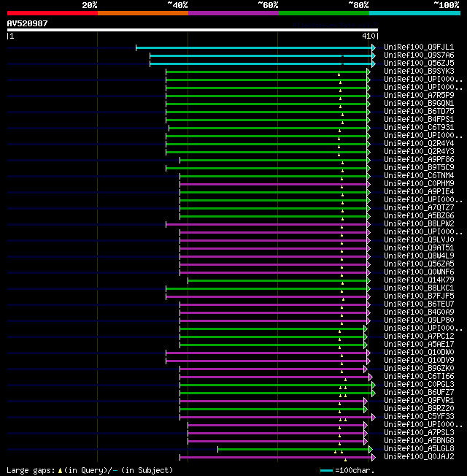
Task: Select the UniRef100_Q0JAJ2 label
Action: (x=419, y=457)
